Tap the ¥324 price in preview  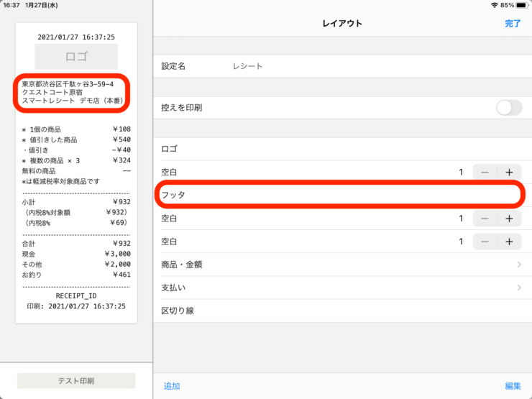tap(121, 160)
